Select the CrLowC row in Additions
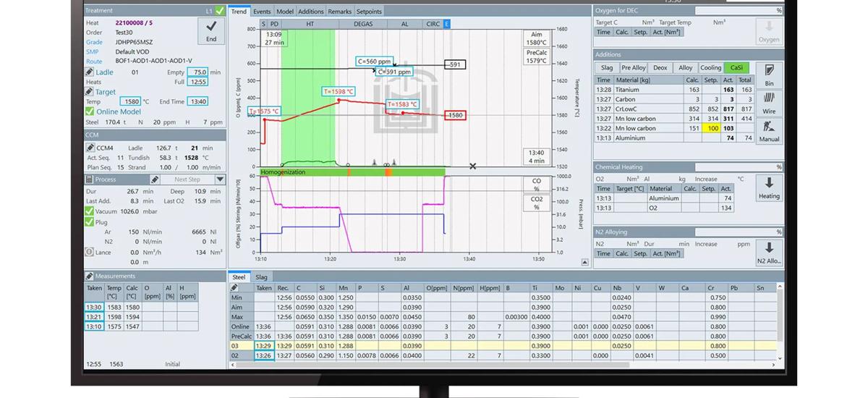The height and width of the screenshot is (398, 868). [x=674, y=109]
